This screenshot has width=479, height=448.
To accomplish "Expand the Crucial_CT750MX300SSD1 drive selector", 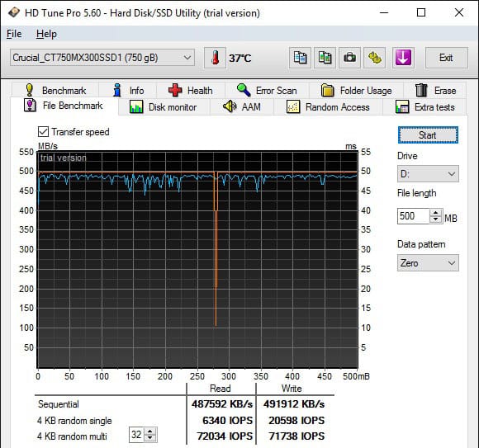I will [x=102, y=58].
